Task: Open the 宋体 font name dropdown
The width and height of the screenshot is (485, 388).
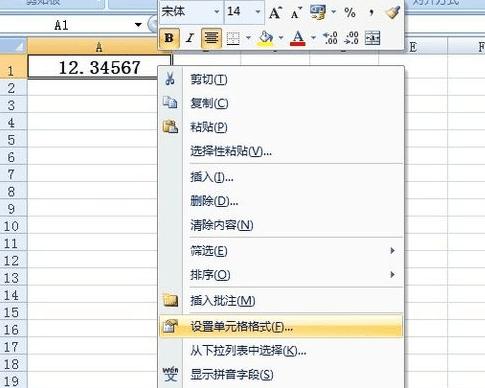Action: [217, 12]
